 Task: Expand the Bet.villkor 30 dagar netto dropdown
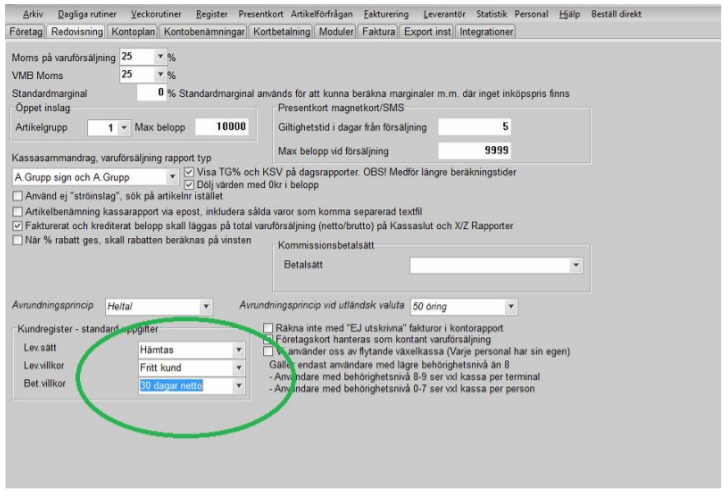[x=238, y=384]
